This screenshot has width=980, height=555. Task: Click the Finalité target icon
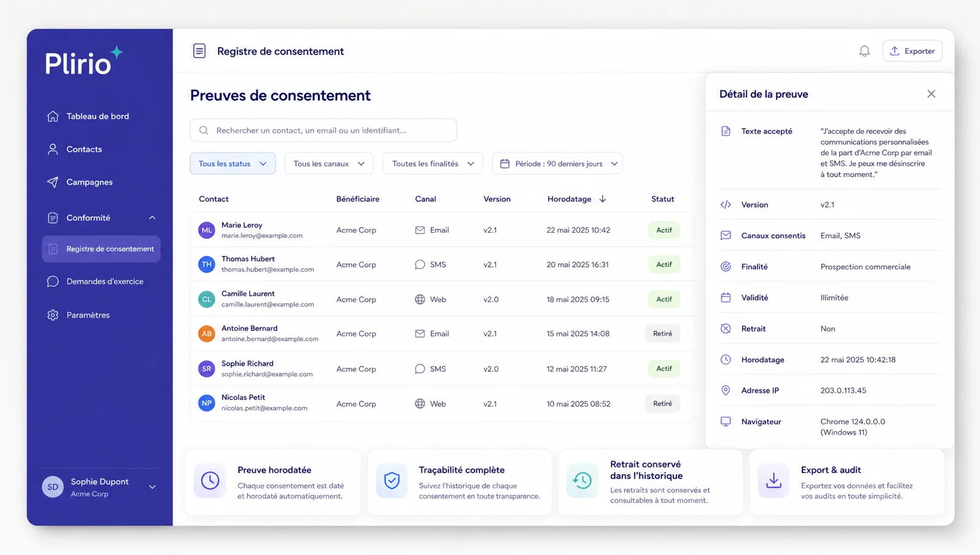tap(726, 266)
